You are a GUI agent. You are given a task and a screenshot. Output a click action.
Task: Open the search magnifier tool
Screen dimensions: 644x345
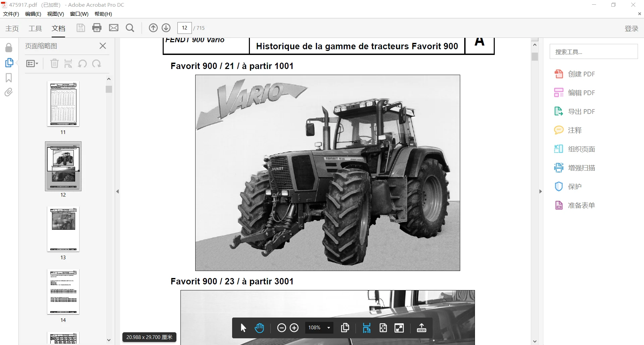(x=130, y=28)
